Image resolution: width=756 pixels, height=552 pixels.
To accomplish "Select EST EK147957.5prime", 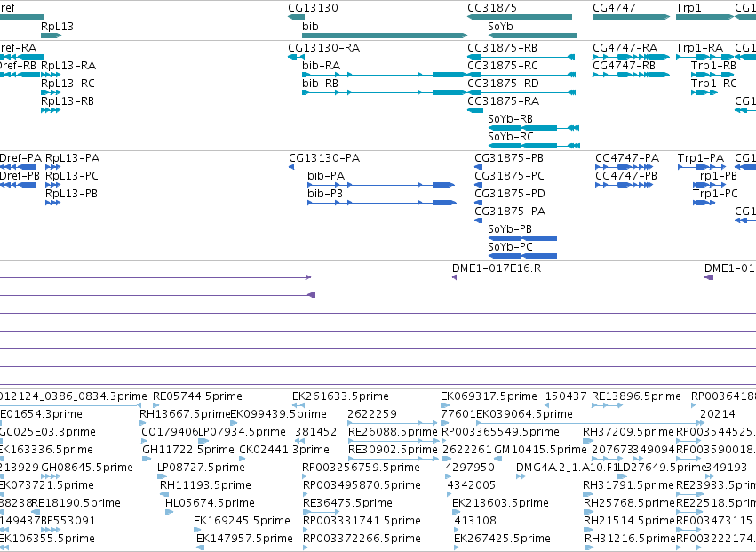I will [x=244, y=539].
